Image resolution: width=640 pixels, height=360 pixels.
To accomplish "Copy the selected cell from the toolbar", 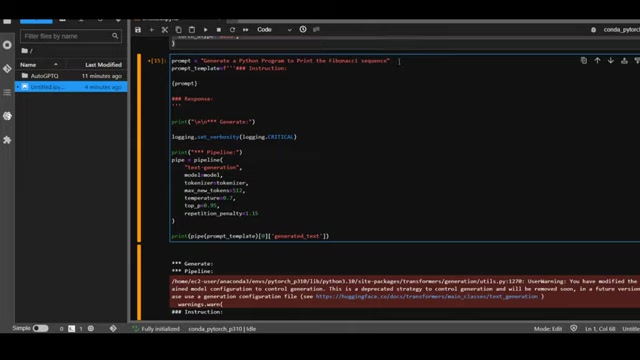I will pos(178,30).
